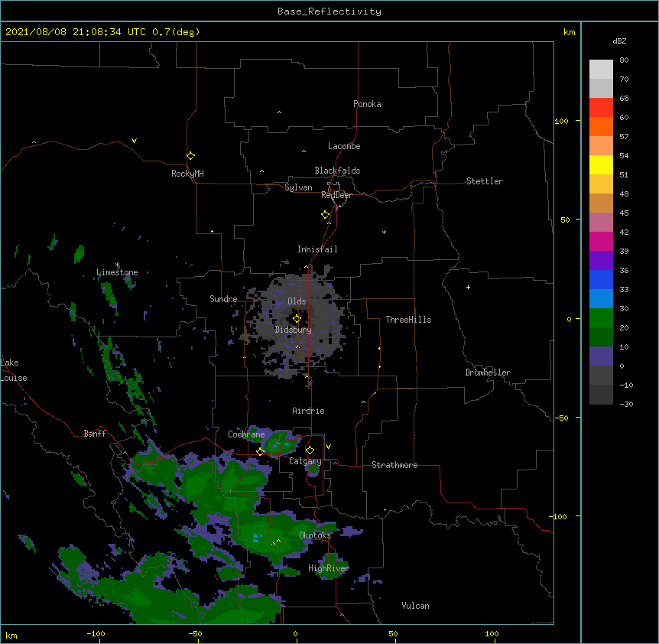The image size is (659, 644).
Task: Click the Lacombe city label
Action: [x=344, y=146]
